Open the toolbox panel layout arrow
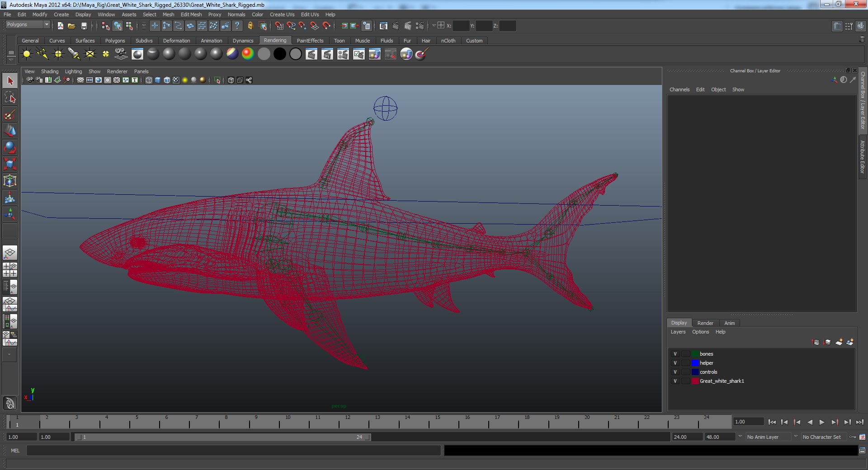This screenshot has height=470, width=868. point(9,355)
